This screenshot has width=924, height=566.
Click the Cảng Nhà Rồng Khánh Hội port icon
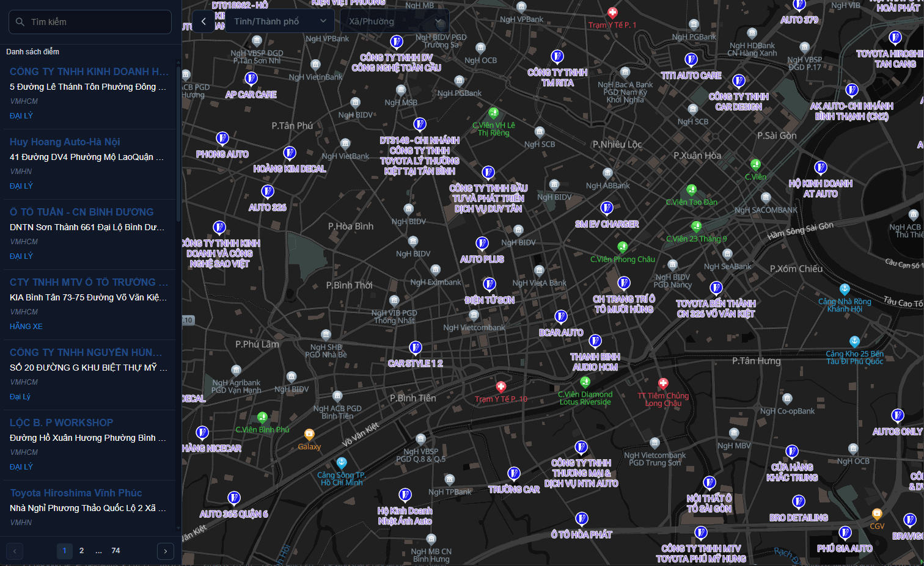point(845,289)
